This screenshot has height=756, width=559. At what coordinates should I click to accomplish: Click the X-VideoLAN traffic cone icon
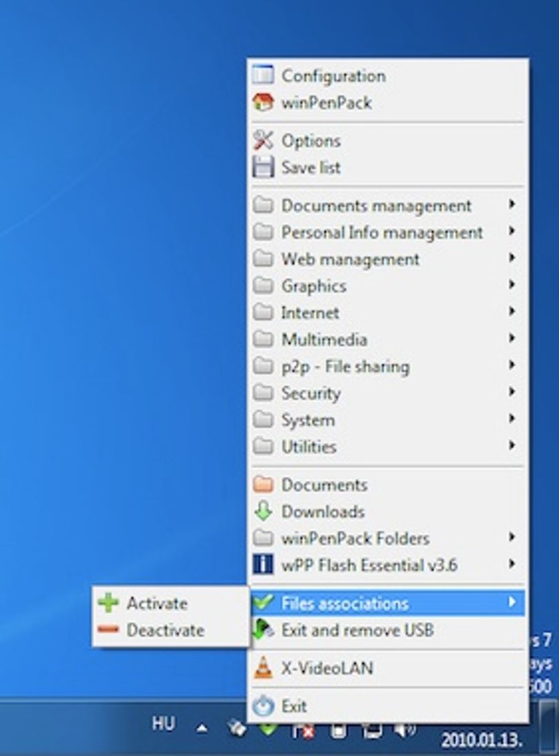coord(263,668)
